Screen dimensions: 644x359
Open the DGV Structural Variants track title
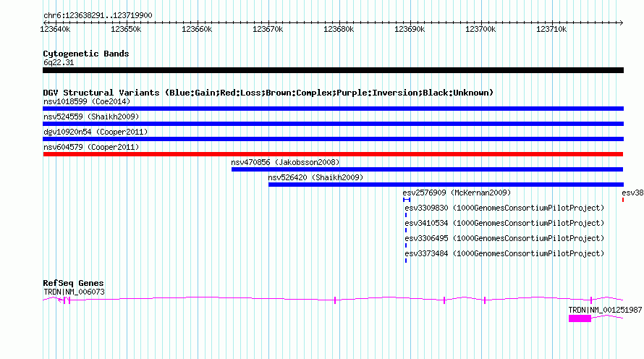pyautogui.click(x=268, y=93)
